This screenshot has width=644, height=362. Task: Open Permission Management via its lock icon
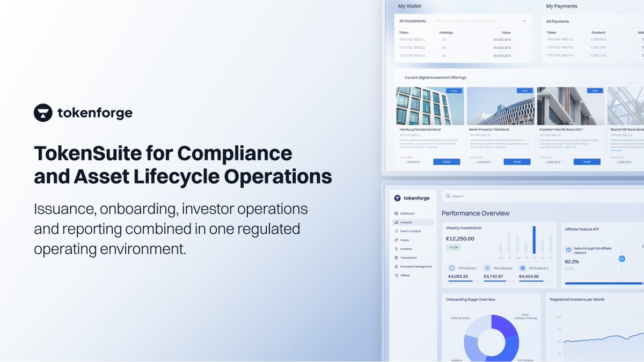click(396, 267)
